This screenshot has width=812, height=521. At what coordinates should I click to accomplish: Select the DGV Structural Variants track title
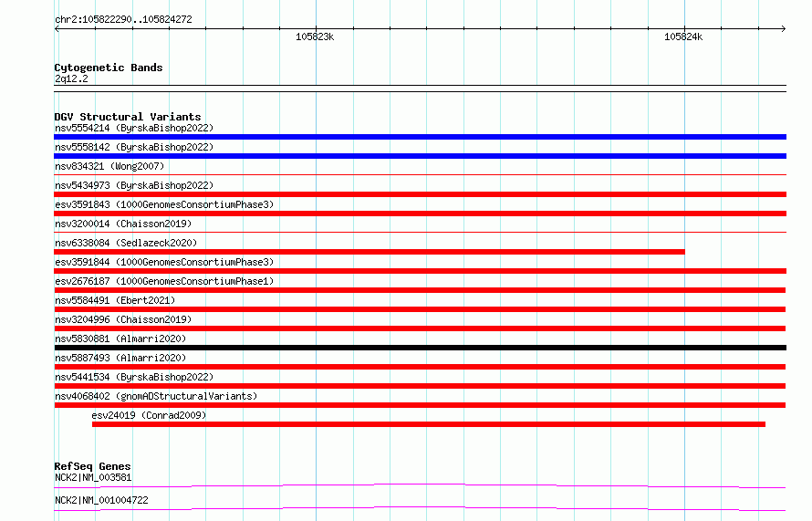point(128,117)
